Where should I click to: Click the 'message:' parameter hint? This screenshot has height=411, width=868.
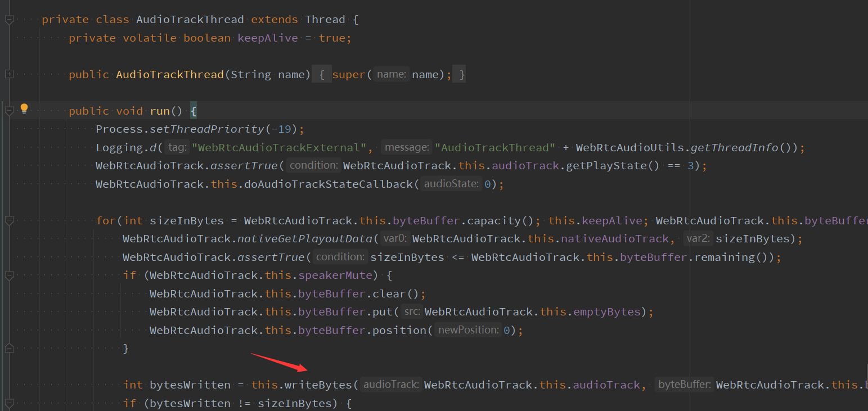point(407,147)
